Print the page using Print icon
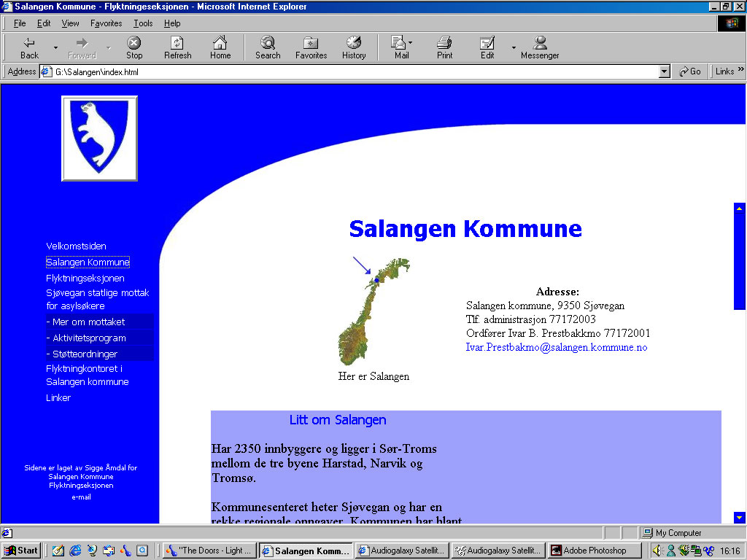Screen dimensions: 747x560 pyautogui.click(x=444, y=43)
